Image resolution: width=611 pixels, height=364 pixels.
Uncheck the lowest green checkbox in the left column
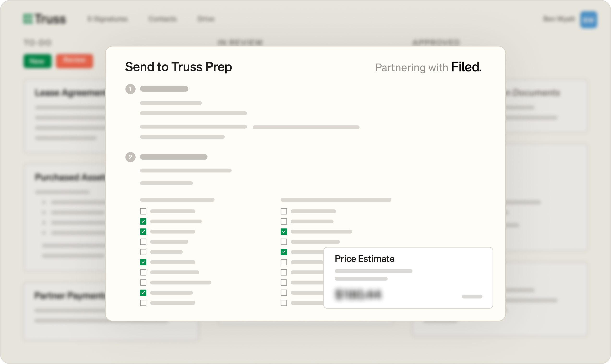[x=143, y=293]
